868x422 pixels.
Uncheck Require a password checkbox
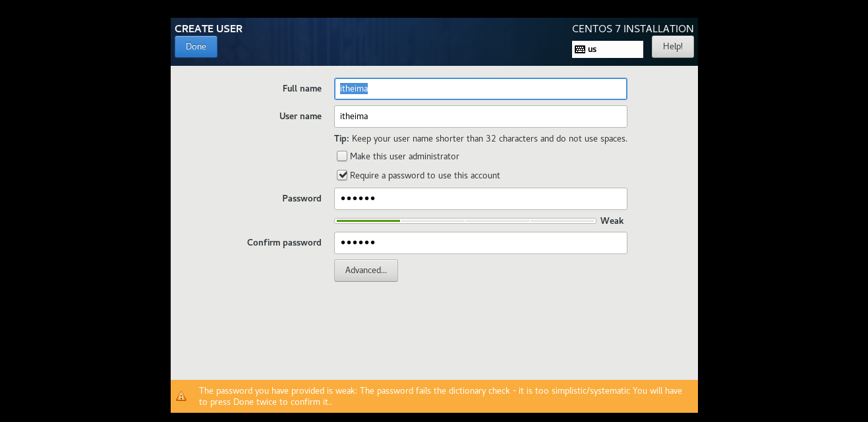(342, 175)
